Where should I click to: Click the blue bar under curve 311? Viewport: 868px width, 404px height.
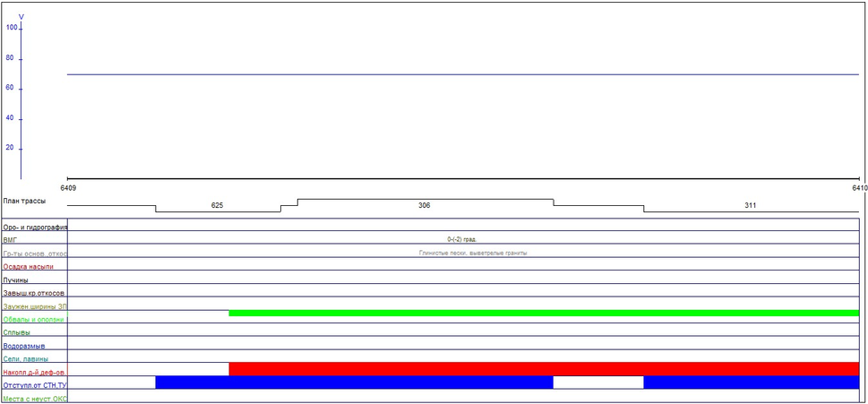pyautogui.click(x=752, y=383)
